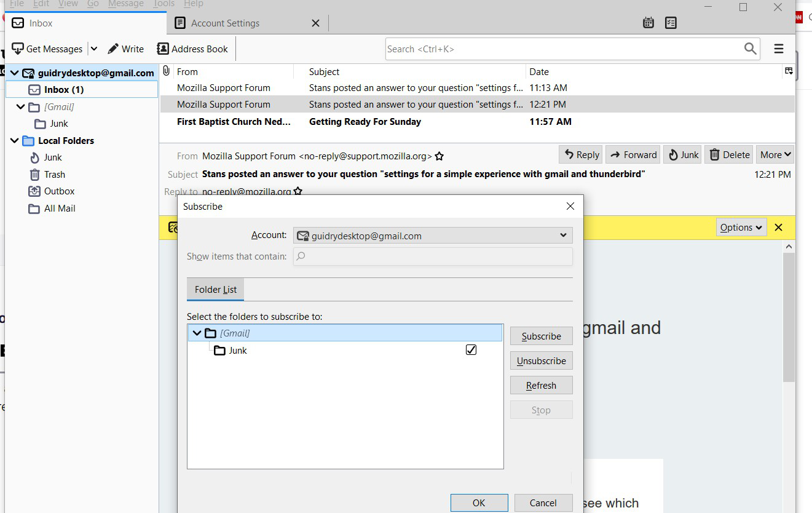The height and width of the screenshot is (513, 812).
Task: Reply to the open message
Action: coord(581,154)
